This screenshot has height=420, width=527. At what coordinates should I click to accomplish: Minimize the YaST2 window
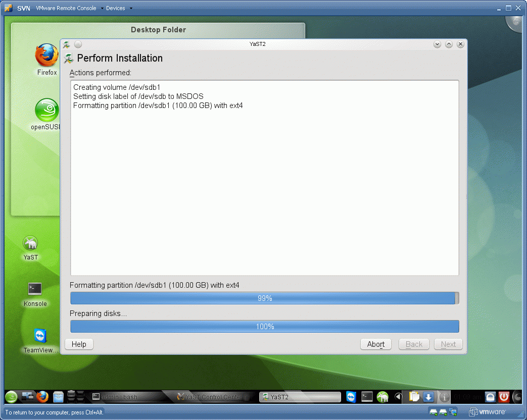pos(437,44)
